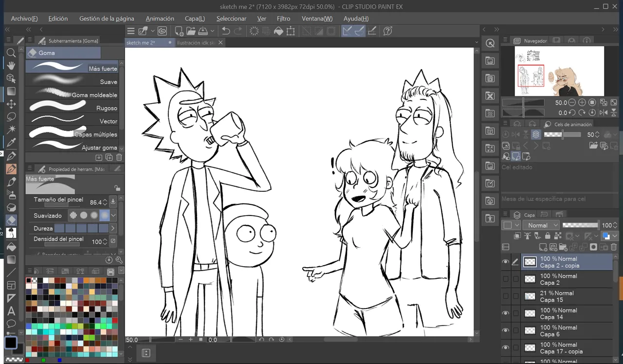Click the Navigator canvas thumbnail

(x=559, y=71)
